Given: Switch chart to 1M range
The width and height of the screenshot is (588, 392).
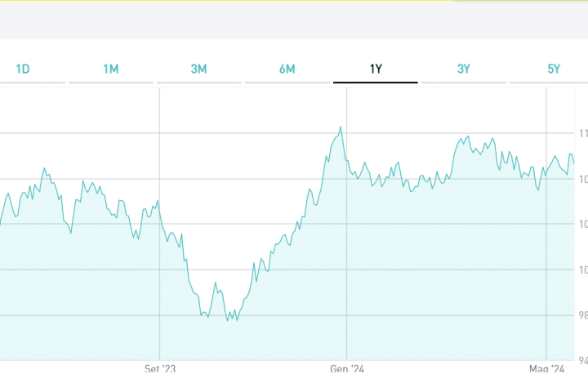Looking at the screenshot, I should pyautogui.click(x=111, y=69).
